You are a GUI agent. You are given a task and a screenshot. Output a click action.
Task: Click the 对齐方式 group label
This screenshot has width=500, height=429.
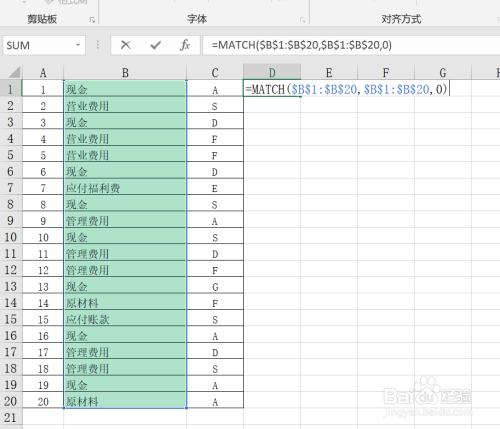(401, 19)
